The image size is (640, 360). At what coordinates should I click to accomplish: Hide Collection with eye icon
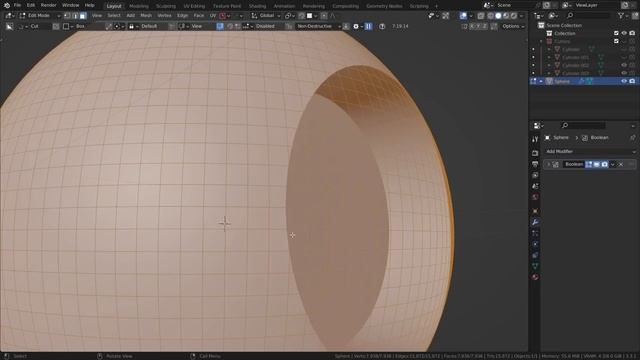pyautogui.click(x=624, y=33)
